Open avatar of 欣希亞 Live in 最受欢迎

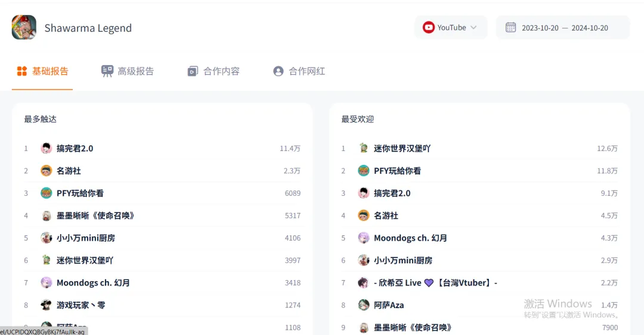pos(364,282)
